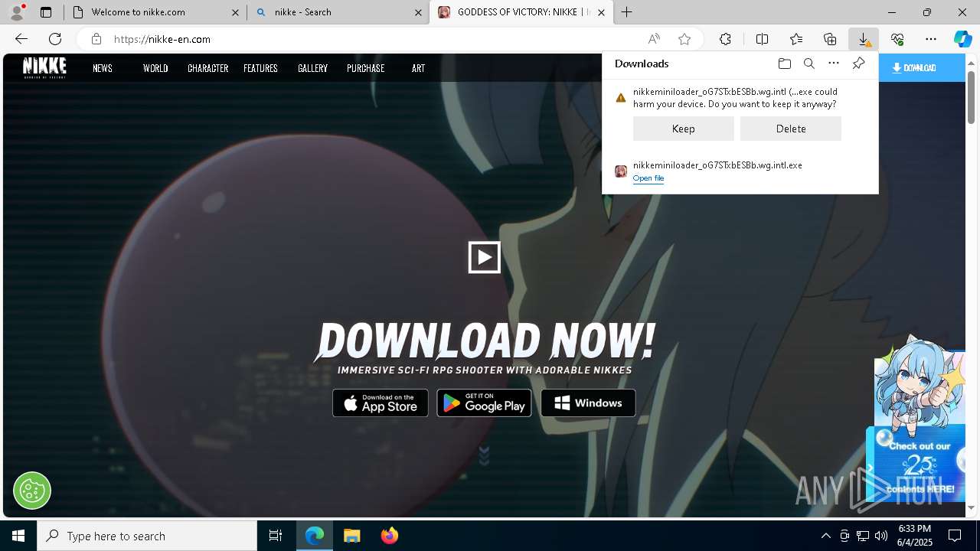
Task: Pin the Downloads panel
Action: click(858, 64)
